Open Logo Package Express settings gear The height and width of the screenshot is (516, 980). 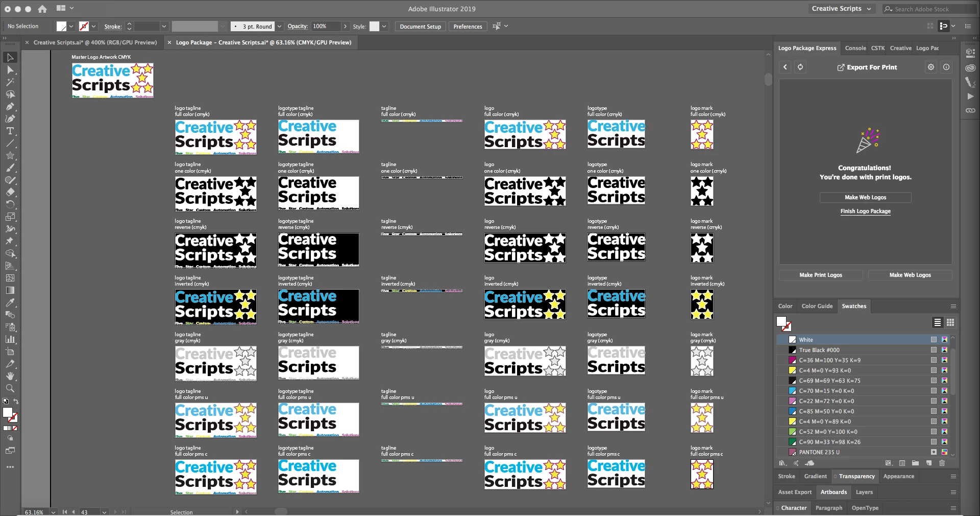pos(931,67)
